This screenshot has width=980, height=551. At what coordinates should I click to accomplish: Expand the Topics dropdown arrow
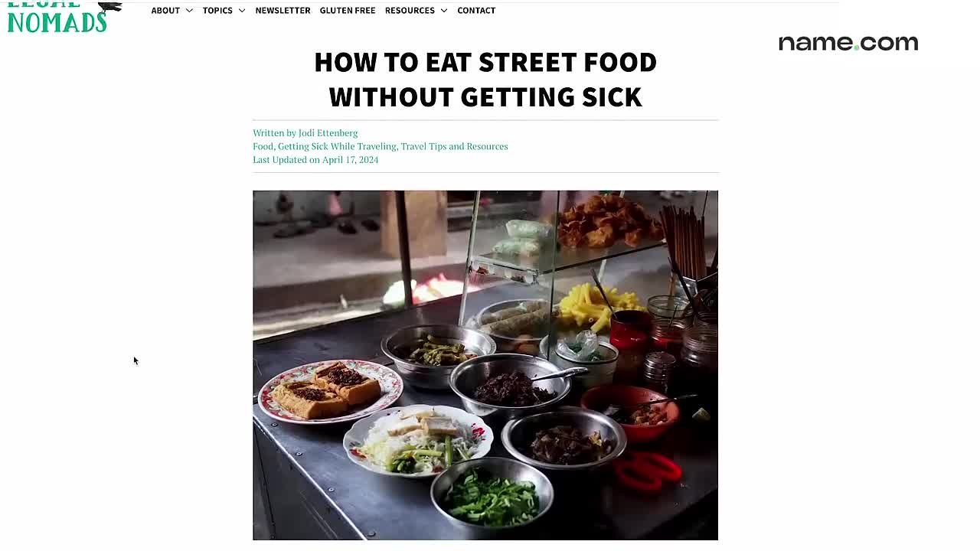coord(242,11)
